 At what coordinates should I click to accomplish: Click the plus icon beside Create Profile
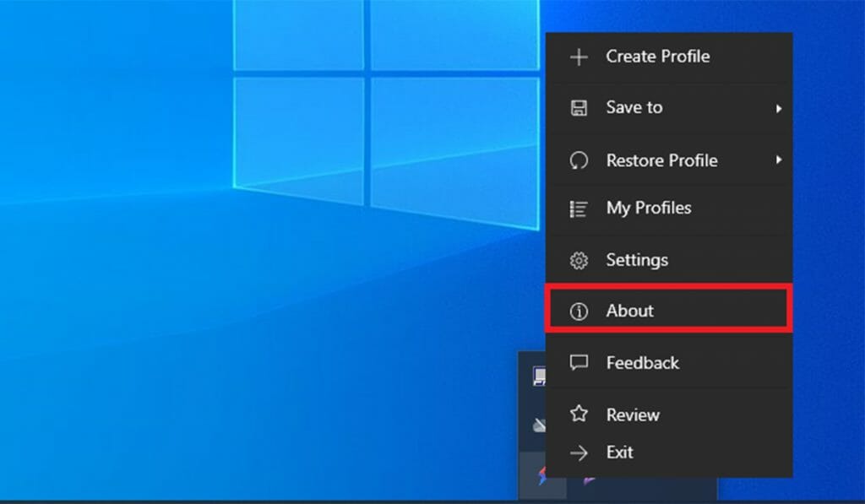tap(579, 57)
